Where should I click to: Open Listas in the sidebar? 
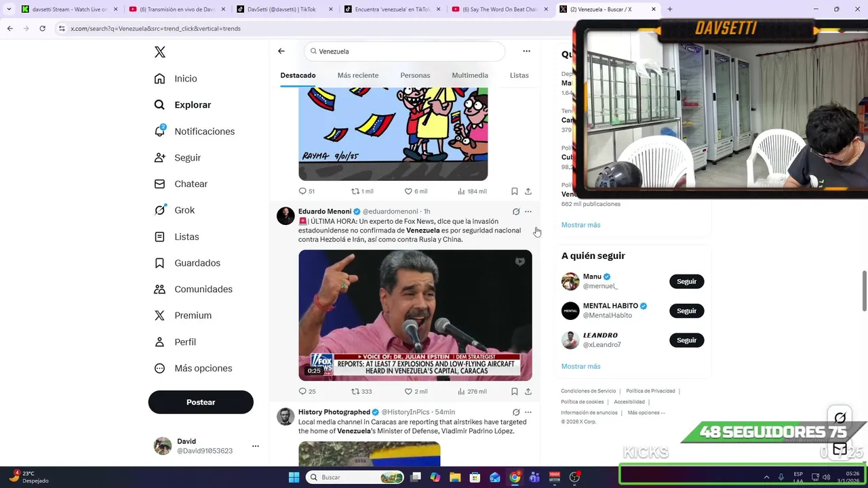176,237
